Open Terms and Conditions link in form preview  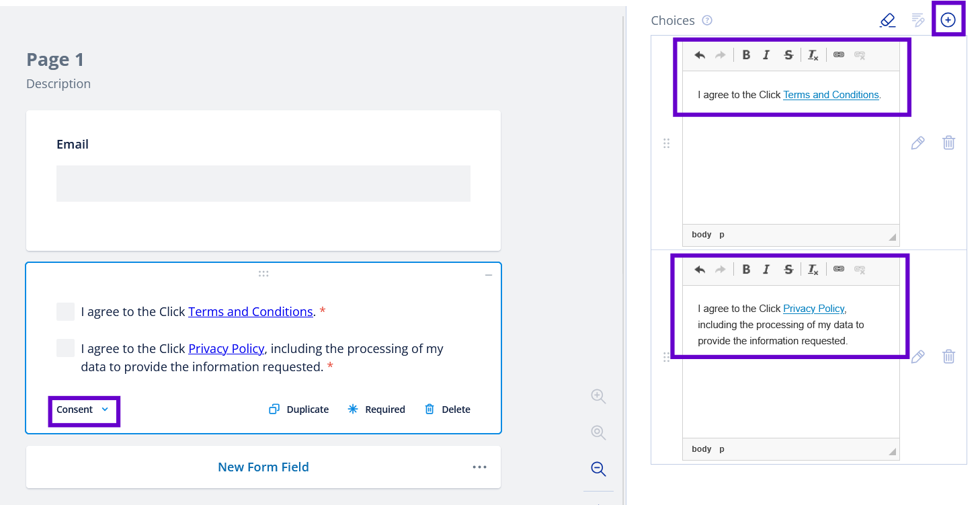(x=251, y=311)
